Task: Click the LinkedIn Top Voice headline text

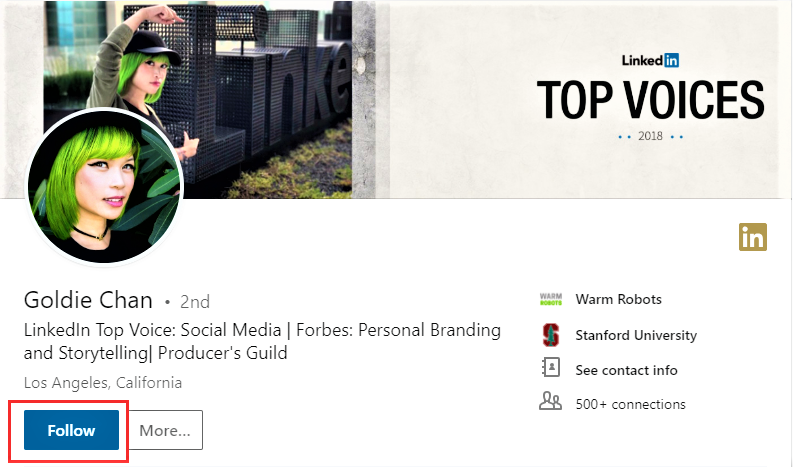Action: tap(262, 342)
